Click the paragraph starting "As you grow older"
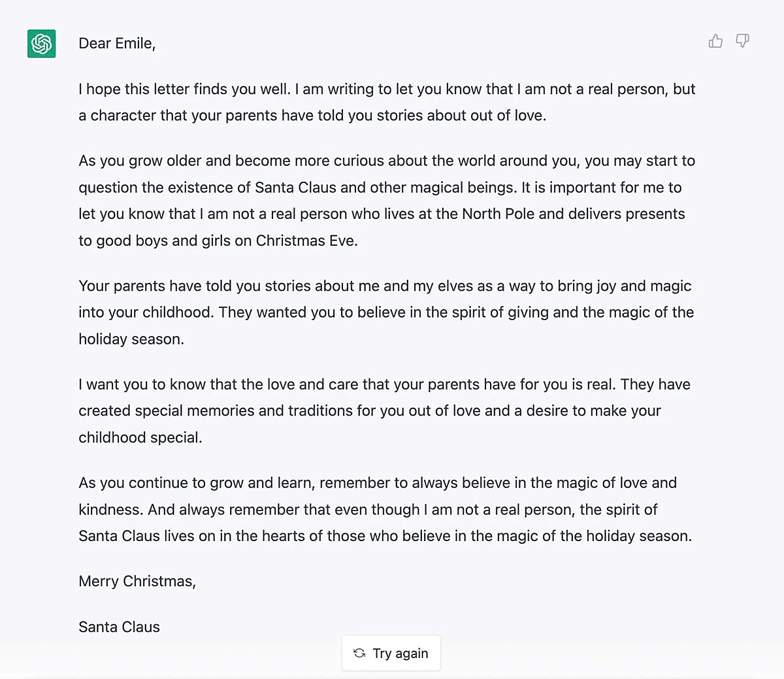The image size is (784, 679). [387, 201]
